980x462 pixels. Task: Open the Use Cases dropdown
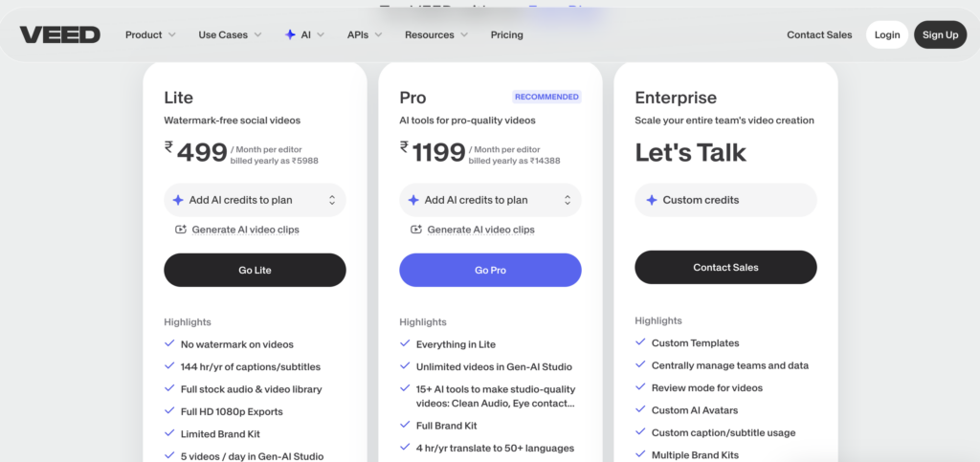[230, 35]
